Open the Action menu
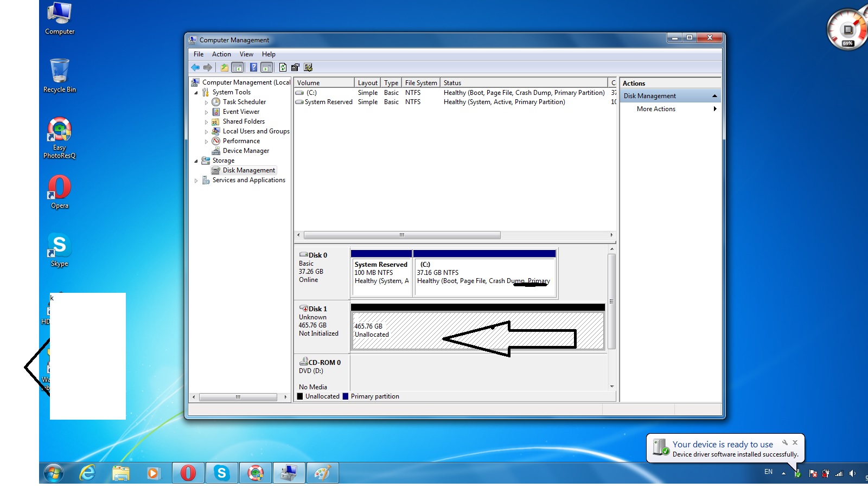This screenshot has width=868, height=488. coord(221,54)
